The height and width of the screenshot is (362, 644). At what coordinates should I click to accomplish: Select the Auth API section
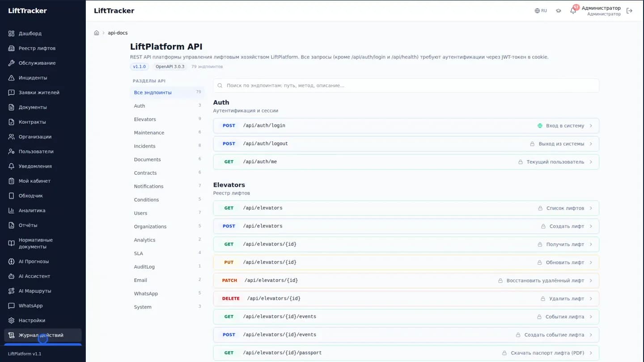pyautogui.click(x=167, y=106)
